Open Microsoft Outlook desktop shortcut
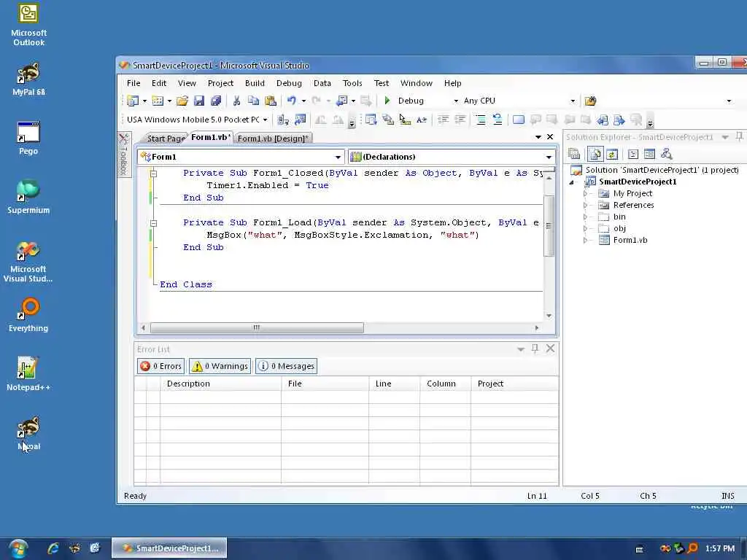The height and width of the screenshot is (560, 747). 28,24
